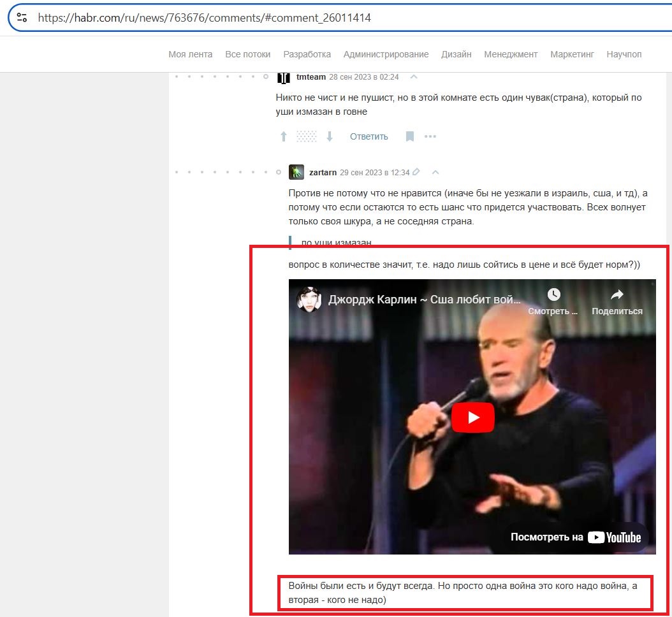Click the edited pencil icon next to zartarn's timestamp
The width and height of the screenshot is (672, 617).
coord(416,172)
